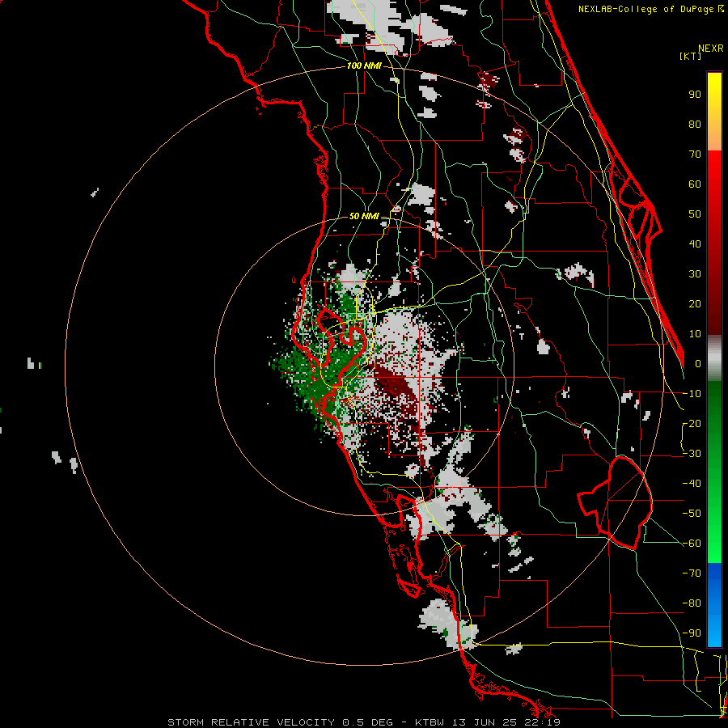Viewport: 728px width, 728px height.
Task: Click the 10 value on the velocity scale
Action: click(x=695, y=334)
